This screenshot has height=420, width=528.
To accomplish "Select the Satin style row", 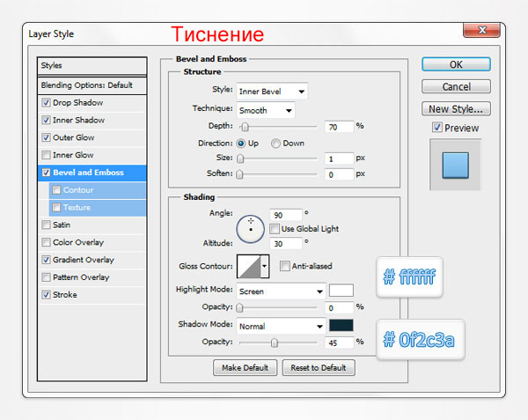I will (x=92, y=225).
